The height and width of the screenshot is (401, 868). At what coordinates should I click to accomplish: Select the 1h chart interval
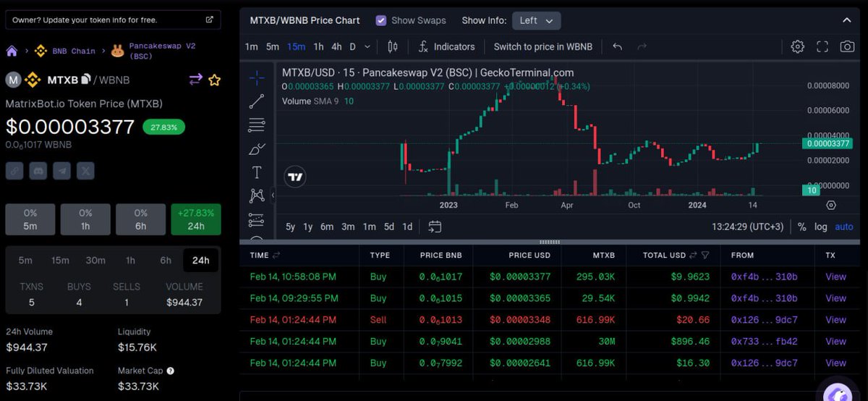pos(318,46)
